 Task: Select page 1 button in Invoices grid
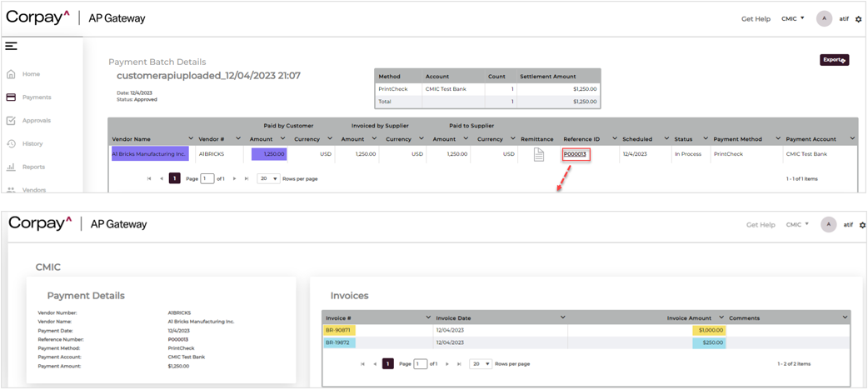pos(388,364)
